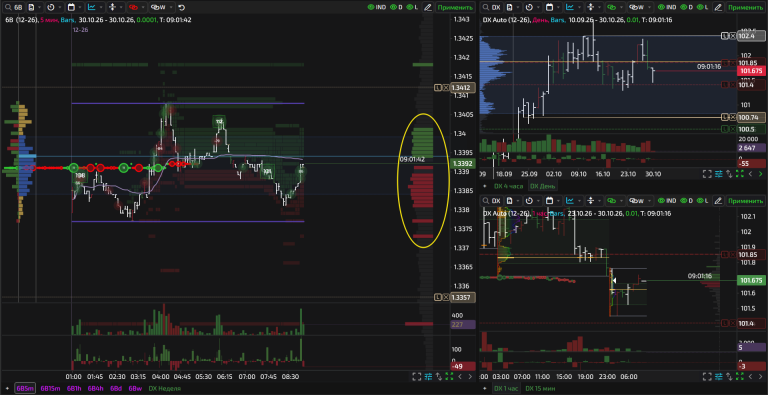
Task: Expand the calendar dropdown arrow in DX hourly chart
Action: point(559,201)
